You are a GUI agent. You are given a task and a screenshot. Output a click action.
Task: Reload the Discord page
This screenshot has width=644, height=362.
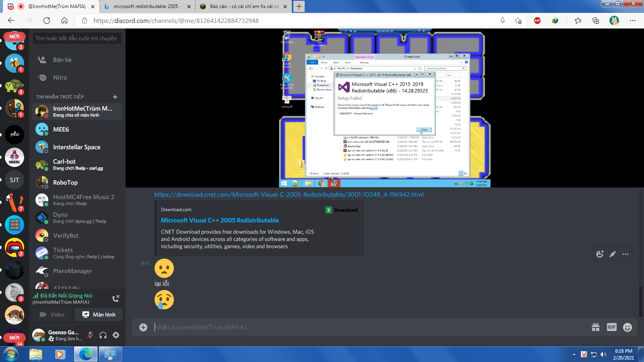point(47,21)
